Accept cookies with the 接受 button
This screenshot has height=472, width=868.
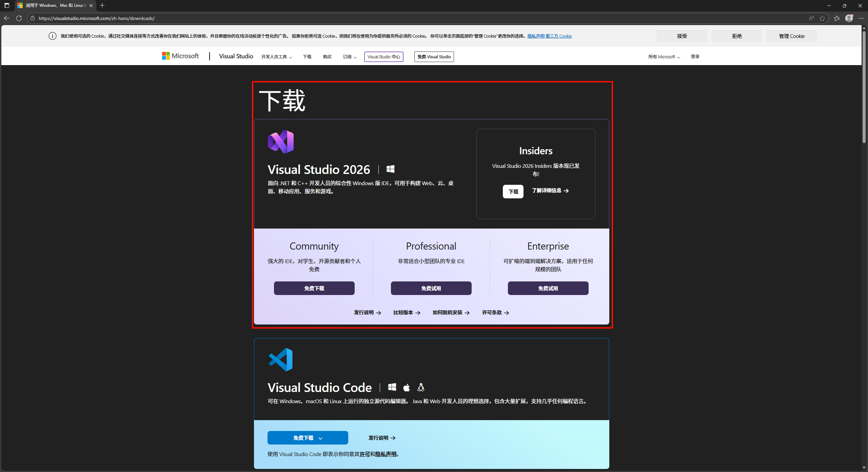pyautogui.click(x=682, y=36)
